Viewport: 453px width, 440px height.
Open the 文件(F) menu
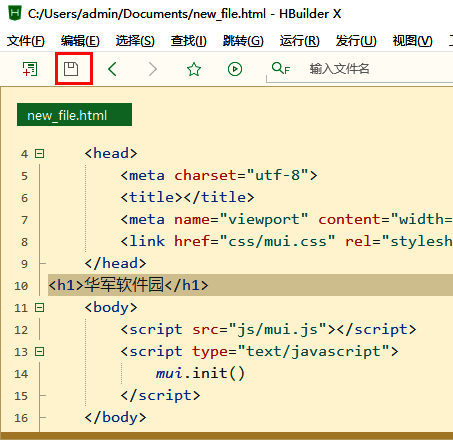26,41
